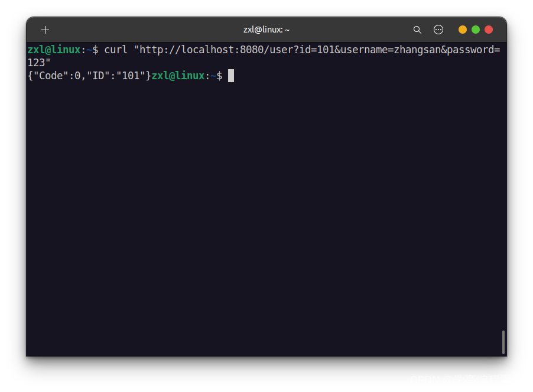Open a new terminal tab with plus icon

pyautogui.click(x=45, y=30)
